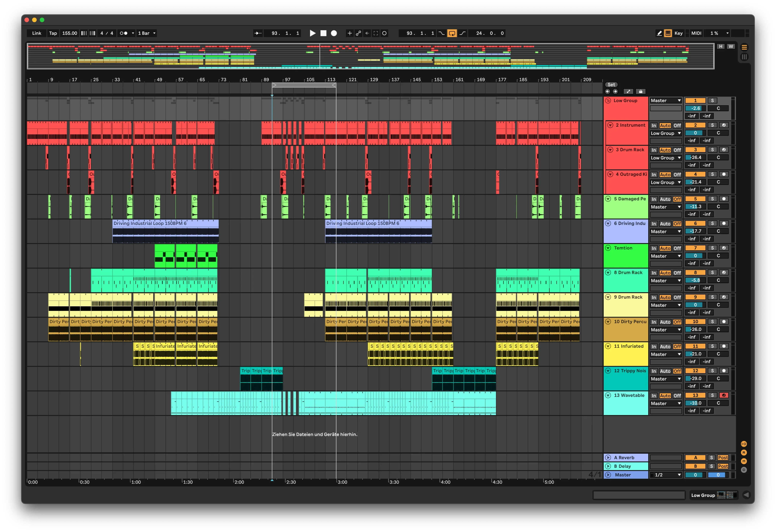Show or hide Mixer (M) button

click(744, 461)
